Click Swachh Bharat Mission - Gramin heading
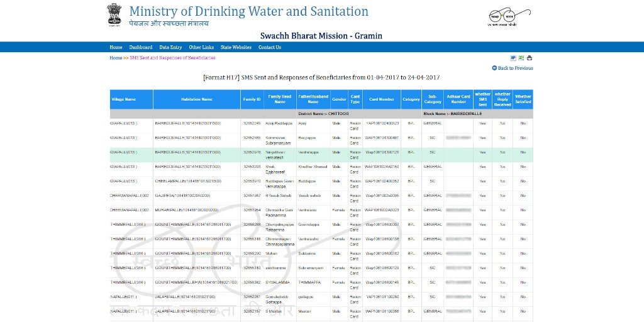This screenshot has height=322, width=644. pos(321,36)
